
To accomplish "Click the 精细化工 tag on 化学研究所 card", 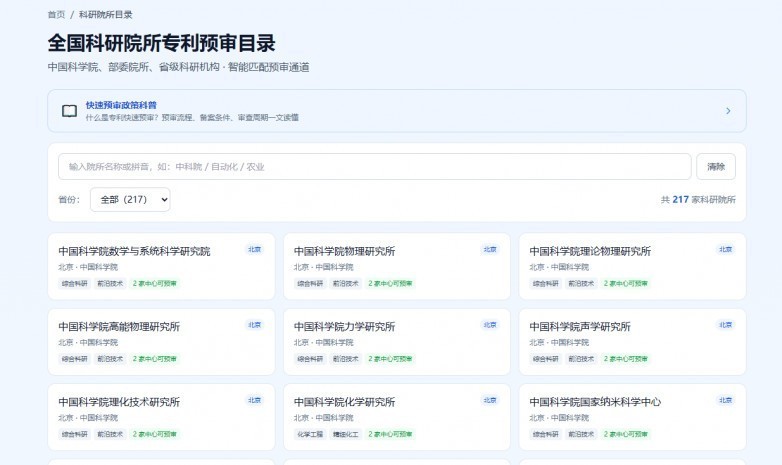I will pos(346,434).
